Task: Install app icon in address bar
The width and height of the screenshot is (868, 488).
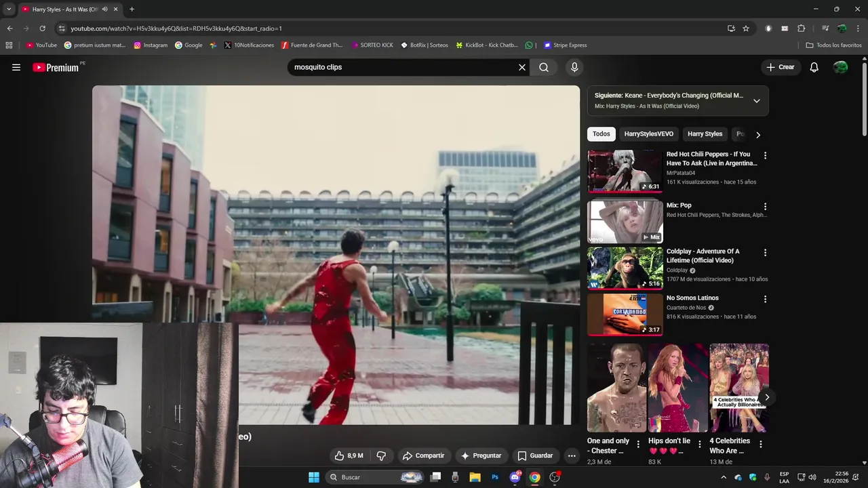Action: pyautogui.click(x=731, y=28)
